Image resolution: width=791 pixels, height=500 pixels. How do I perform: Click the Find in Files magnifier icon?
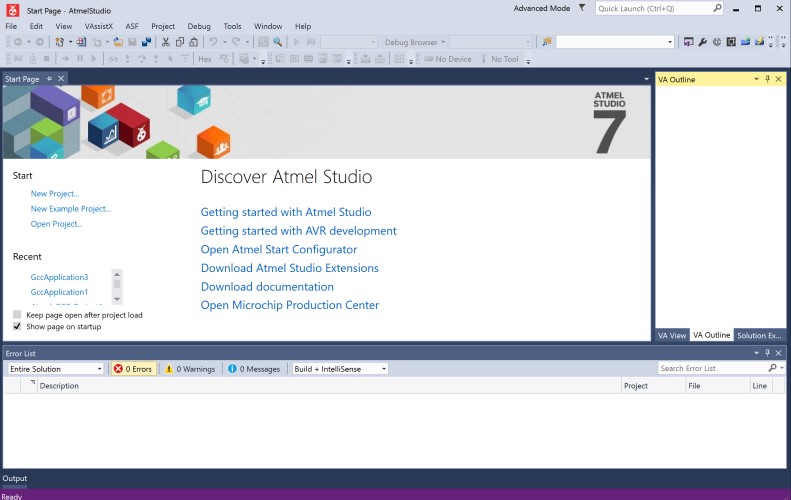(x=277, y=42)
